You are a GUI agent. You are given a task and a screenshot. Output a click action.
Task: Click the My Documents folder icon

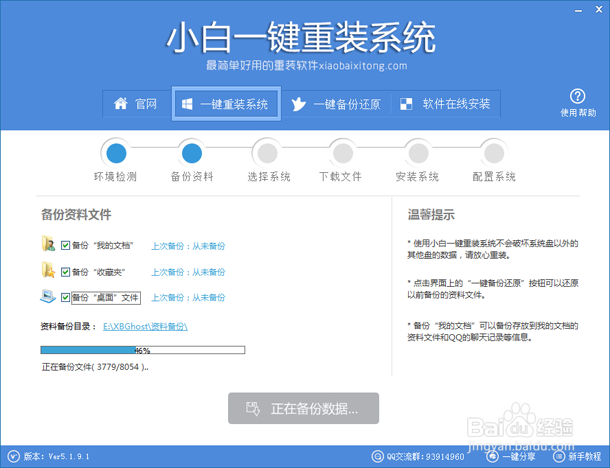pyautogui.click(x=48, y=244)
